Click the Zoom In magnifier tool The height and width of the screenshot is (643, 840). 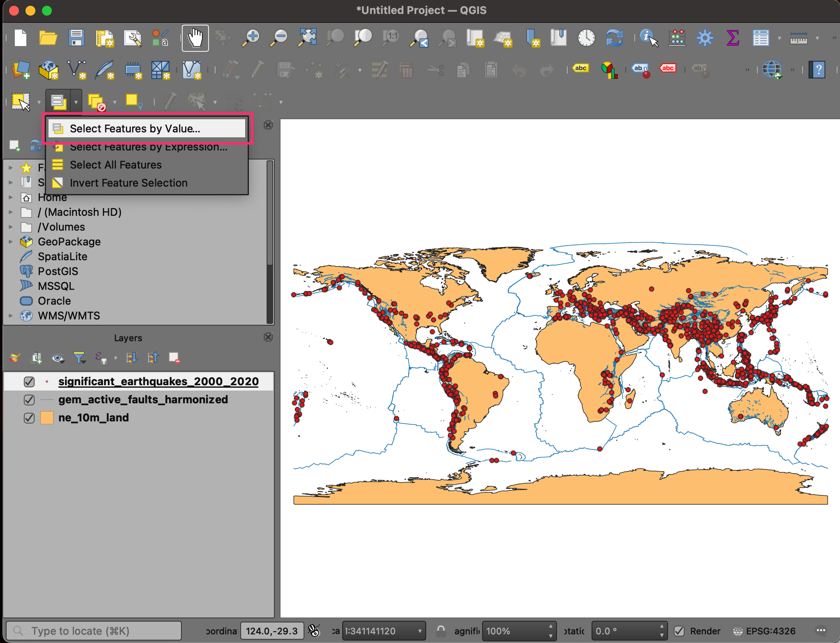251,38
